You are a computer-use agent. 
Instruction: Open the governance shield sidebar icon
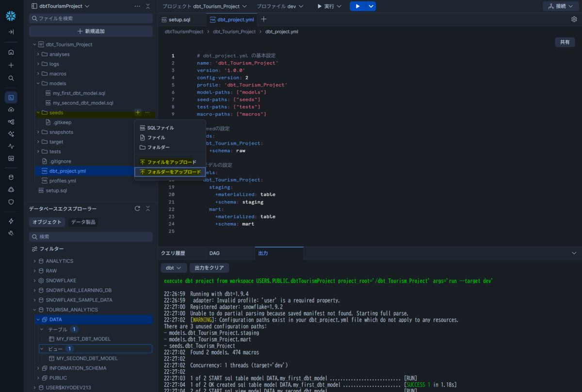pos(11,202)
